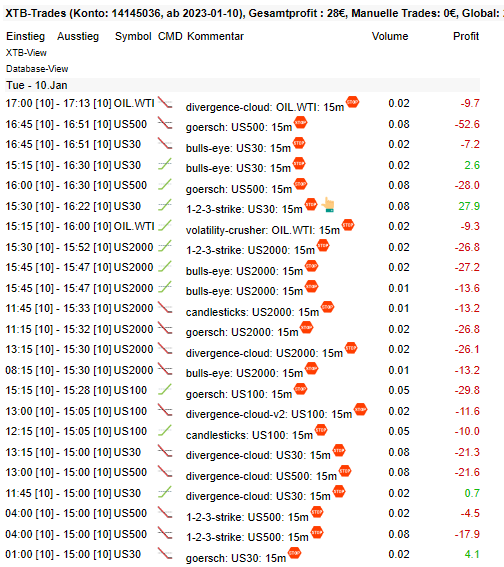Select the Tue - 10.Jan date row

[242, 85]
